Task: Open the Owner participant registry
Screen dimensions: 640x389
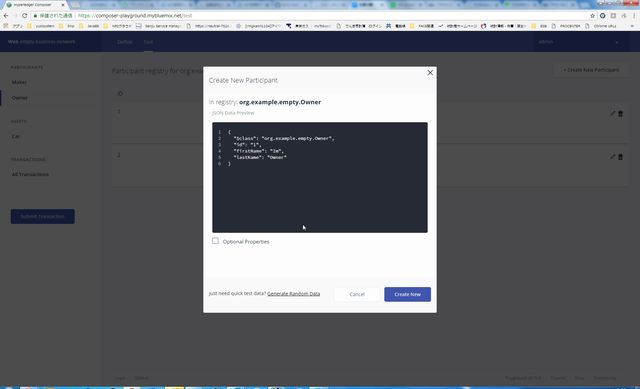Action: [20, 98]
